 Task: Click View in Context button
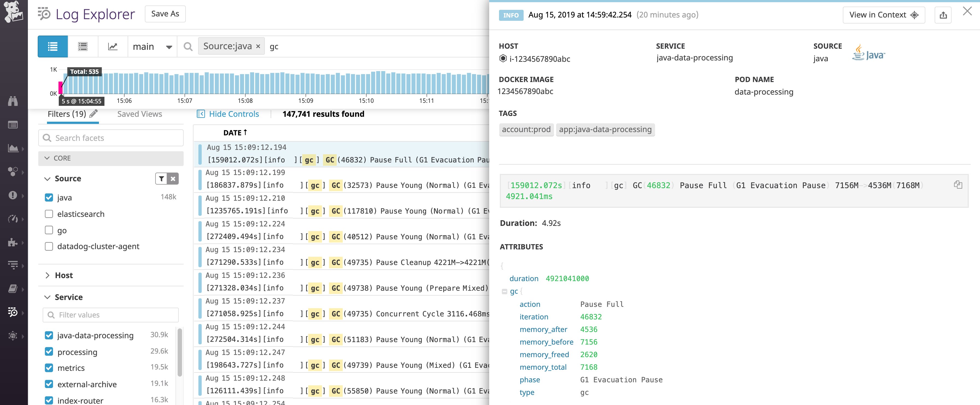[883, 15]
